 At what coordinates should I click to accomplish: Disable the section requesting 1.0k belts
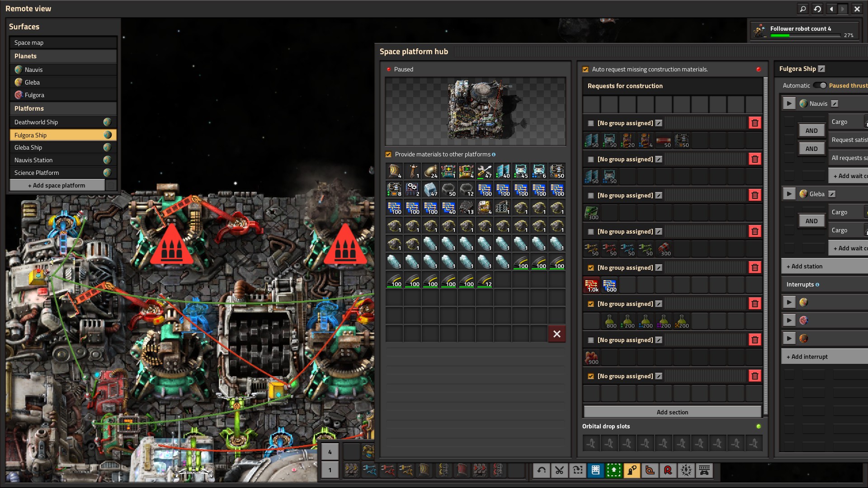(x=591, y=267)
